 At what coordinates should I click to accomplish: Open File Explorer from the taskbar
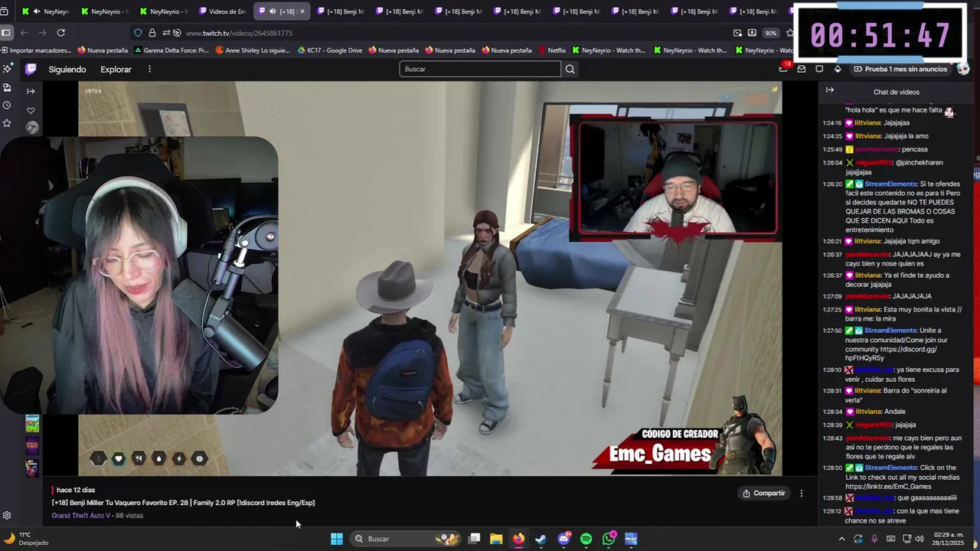496,539
